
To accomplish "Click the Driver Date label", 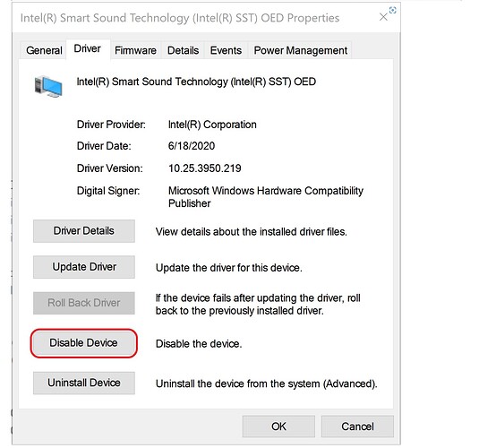I will [x=104, y=146].
